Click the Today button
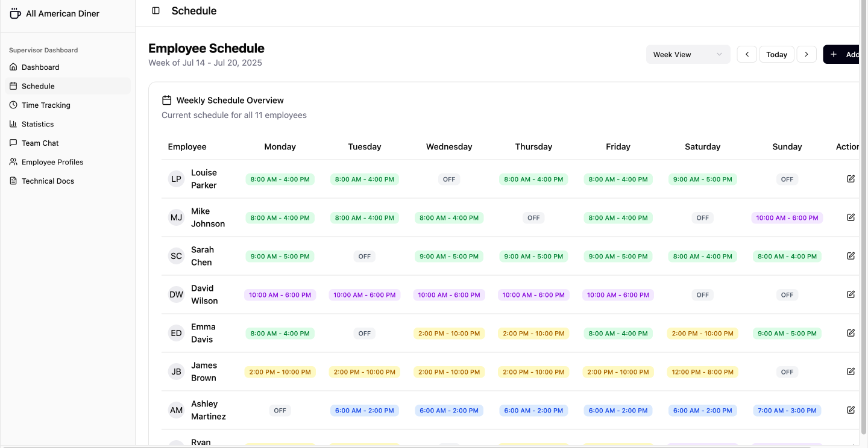 [776, 54]
